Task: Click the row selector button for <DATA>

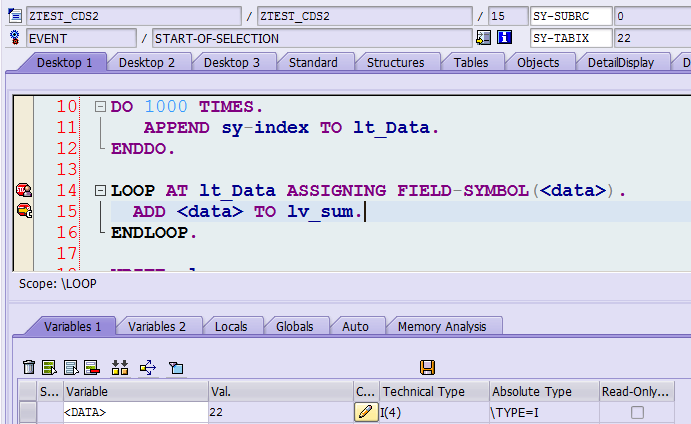Action: pyautogui.click(x=28, y=413)
